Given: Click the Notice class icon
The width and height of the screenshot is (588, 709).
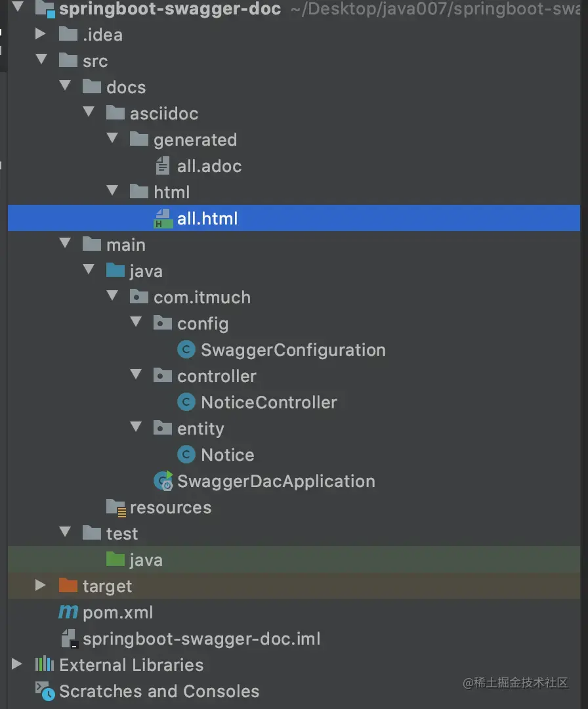Looking at the screenshot, I should point(186,455).
